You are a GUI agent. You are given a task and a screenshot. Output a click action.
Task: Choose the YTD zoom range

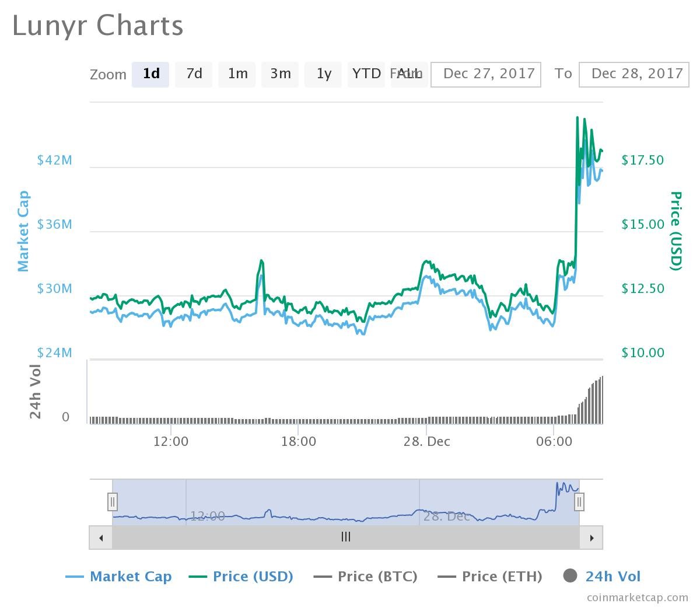(x=366, y=75)
